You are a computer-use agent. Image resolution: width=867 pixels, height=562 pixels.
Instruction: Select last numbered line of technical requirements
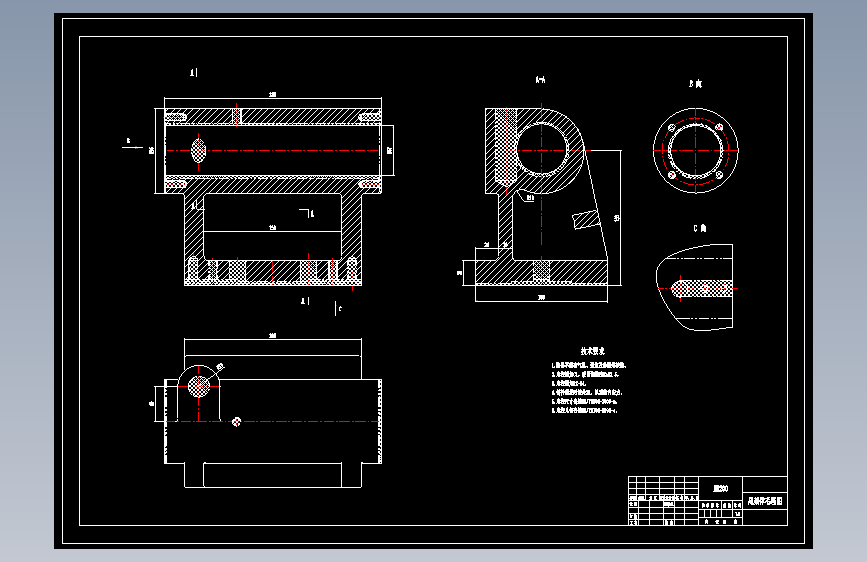click(x=584, y=410)
